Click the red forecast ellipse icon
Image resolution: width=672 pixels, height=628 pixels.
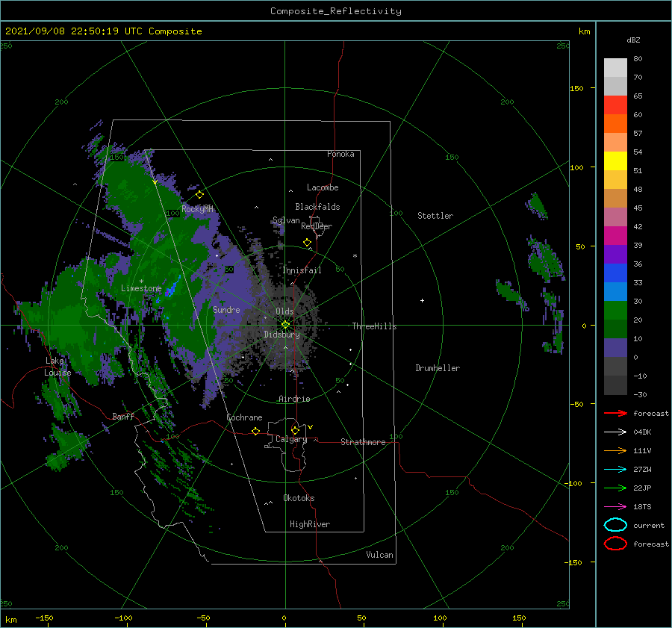pos(615,544)
